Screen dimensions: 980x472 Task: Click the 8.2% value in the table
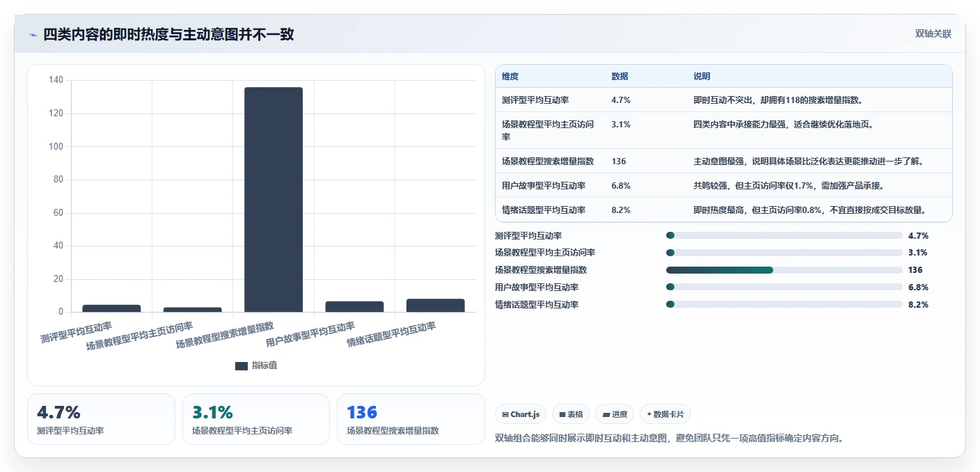621,210
